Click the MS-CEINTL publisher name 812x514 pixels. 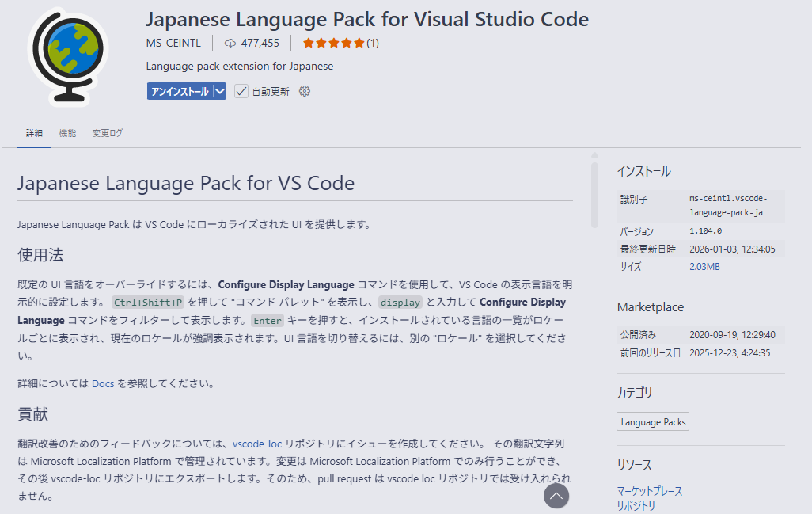[173, 43]
